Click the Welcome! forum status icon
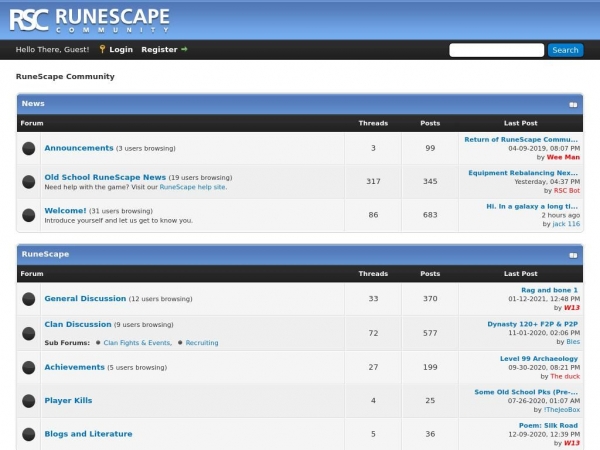The width and height of the screenshot is (600, 450). [29, 215]
